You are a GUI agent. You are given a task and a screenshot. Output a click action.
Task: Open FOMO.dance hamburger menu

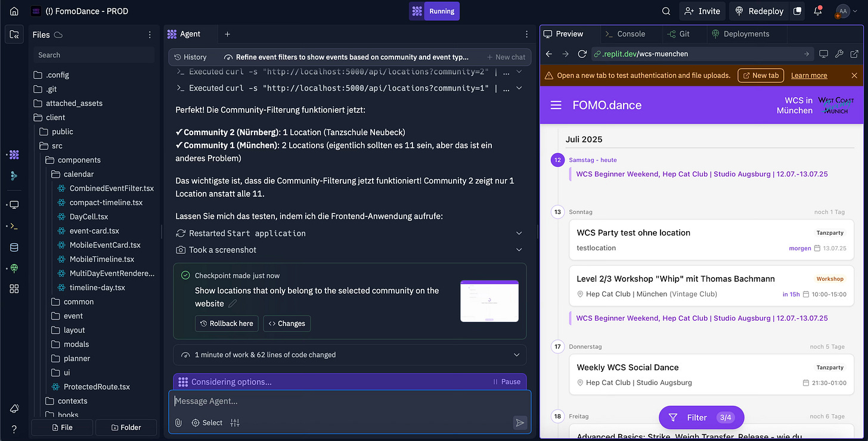[556, 105]
